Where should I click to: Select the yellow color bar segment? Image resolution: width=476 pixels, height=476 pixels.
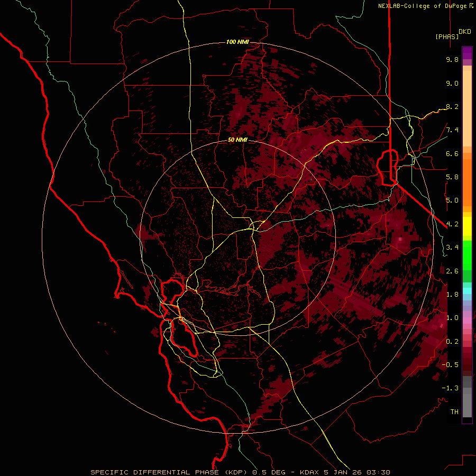pyautogui.click(x=467, y=226)
